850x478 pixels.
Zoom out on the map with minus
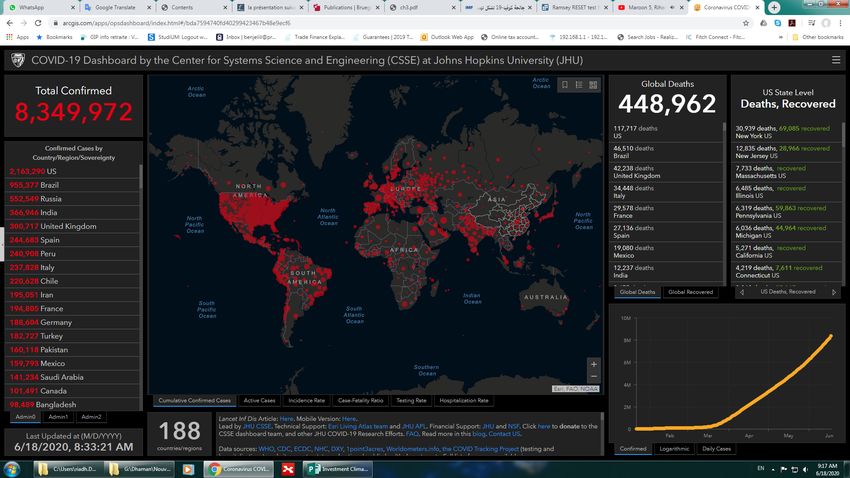594,376
